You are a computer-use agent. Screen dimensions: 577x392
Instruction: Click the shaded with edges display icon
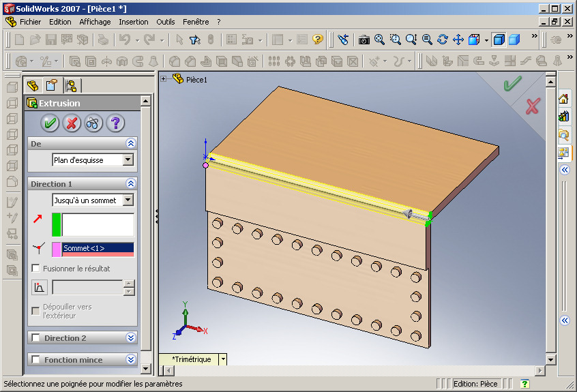pos(499,40)
